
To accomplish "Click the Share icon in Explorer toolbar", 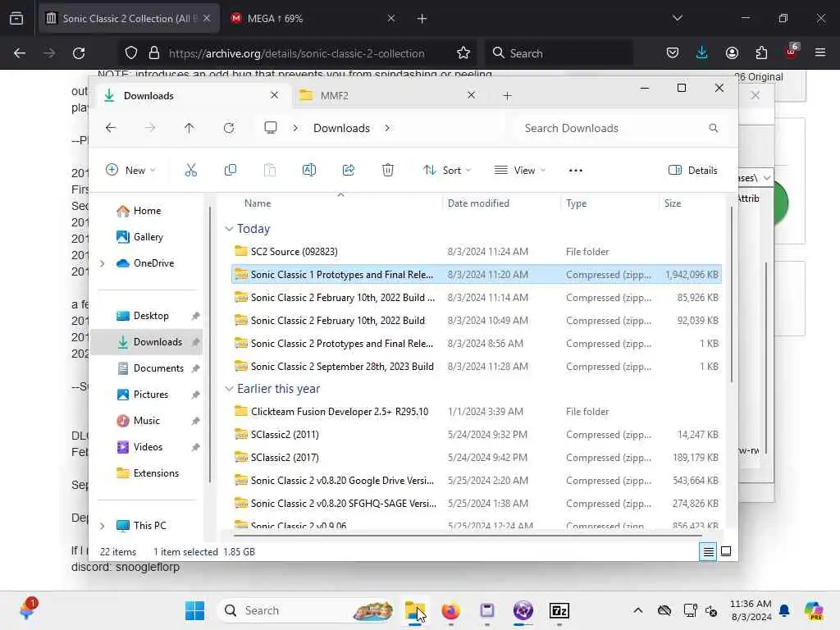I will coord(348,171).
